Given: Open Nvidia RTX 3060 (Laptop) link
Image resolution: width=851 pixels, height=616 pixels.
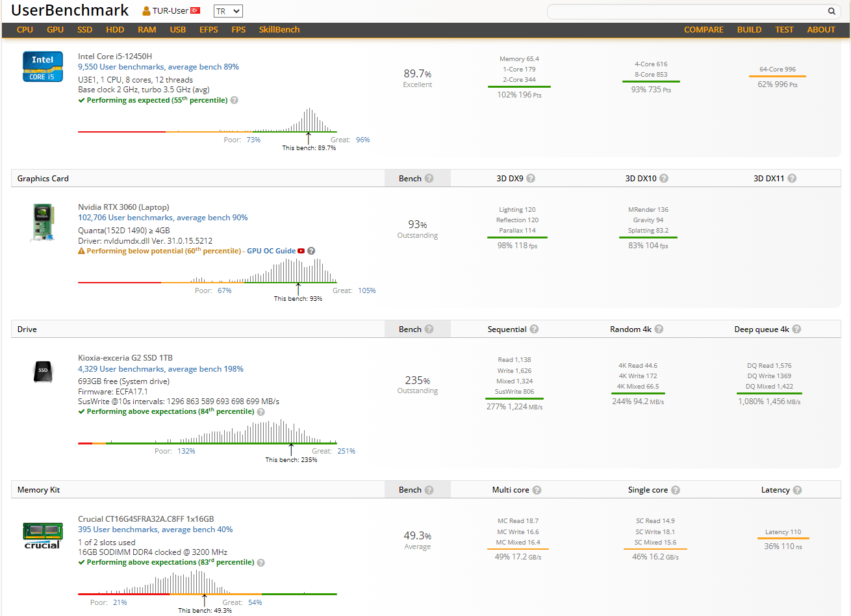Looking at the screenshot, I should click(123, 207).
